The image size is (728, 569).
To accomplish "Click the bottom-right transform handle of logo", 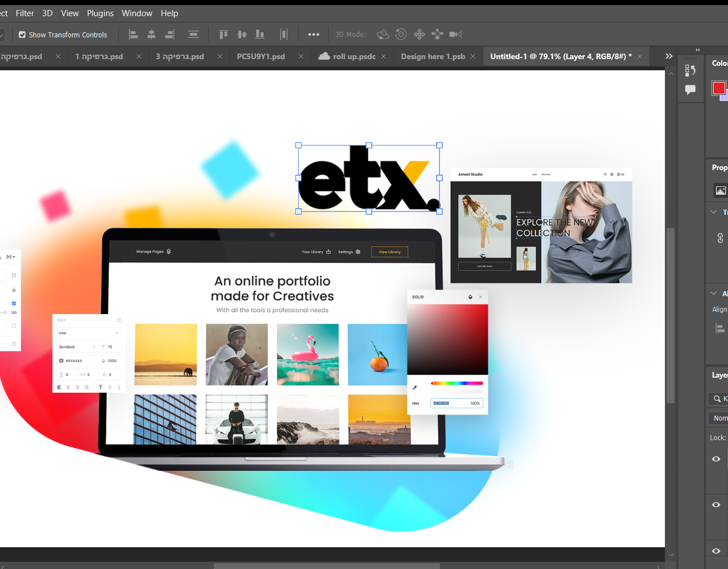I will coord(439,211).
